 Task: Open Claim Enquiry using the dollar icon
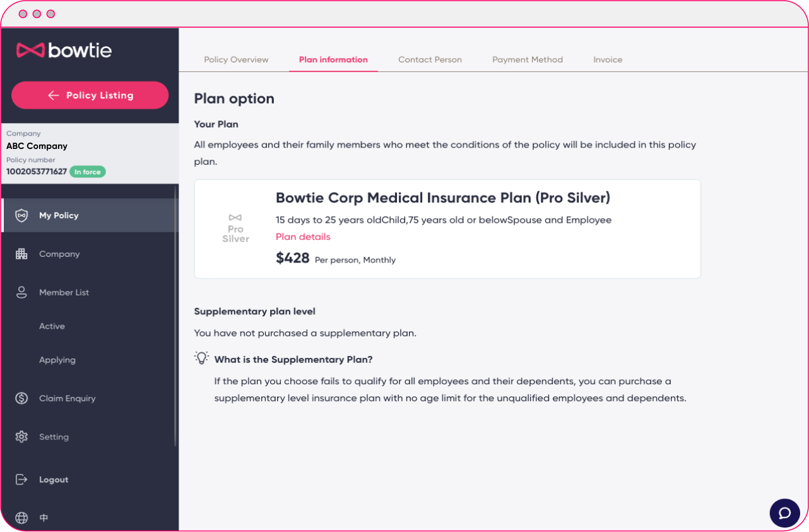[21, 398]
